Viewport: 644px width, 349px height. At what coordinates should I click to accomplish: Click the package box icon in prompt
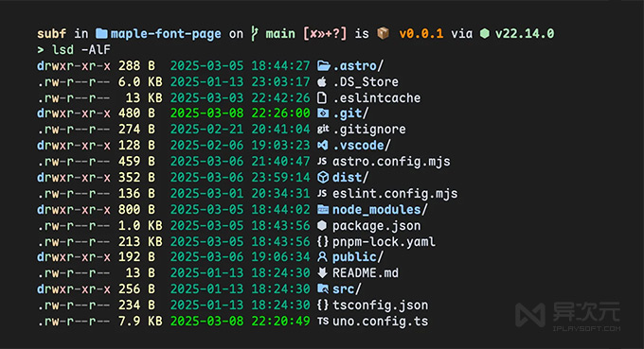coord(383,33)
